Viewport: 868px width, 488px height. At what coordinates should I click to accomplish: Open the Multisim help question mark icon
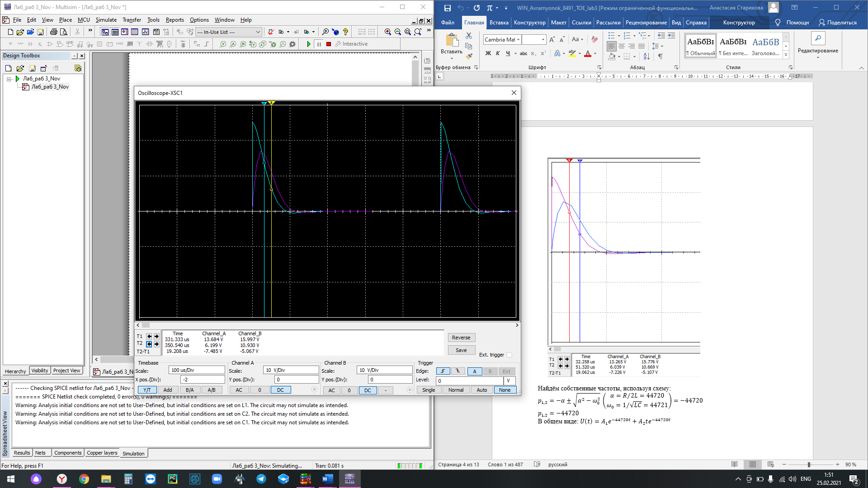(x=345, y=32)
